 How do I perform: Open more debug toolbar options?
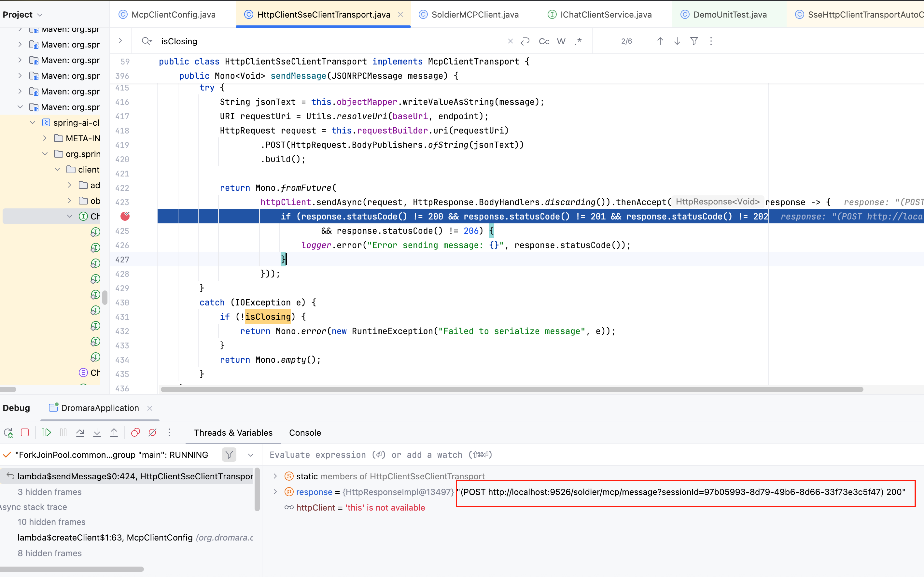(169, 432)
